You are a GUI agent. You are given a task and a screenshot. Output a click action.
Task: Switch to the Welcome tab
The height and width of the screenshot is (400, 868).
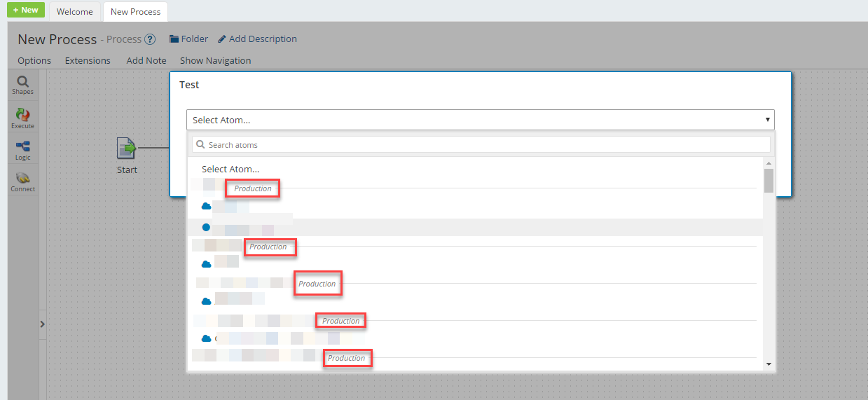[75, 11]
